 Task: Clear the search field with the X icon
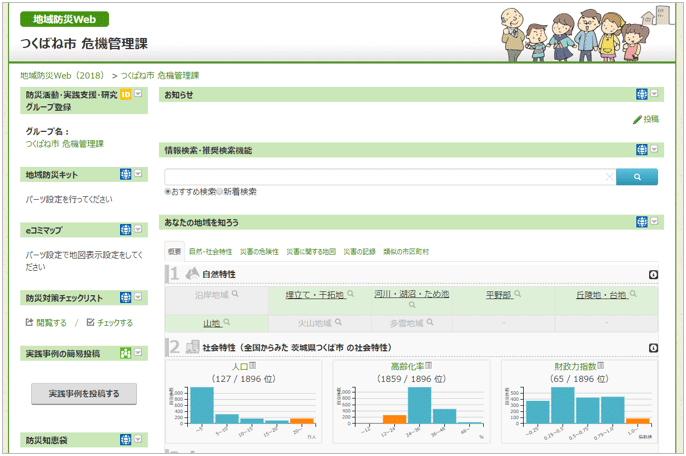[609, 177]
